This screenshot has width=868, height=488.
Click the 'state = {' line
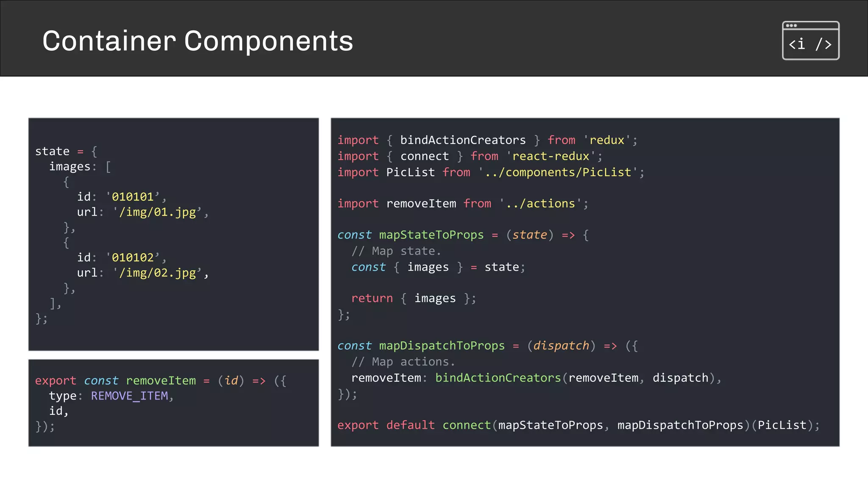[66, 151]
